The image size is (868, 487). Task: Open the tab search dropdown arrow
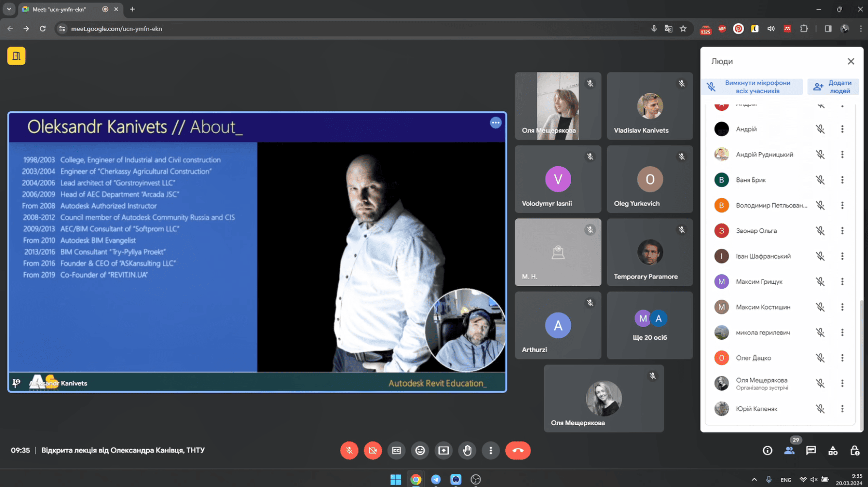tap(9, 9)
